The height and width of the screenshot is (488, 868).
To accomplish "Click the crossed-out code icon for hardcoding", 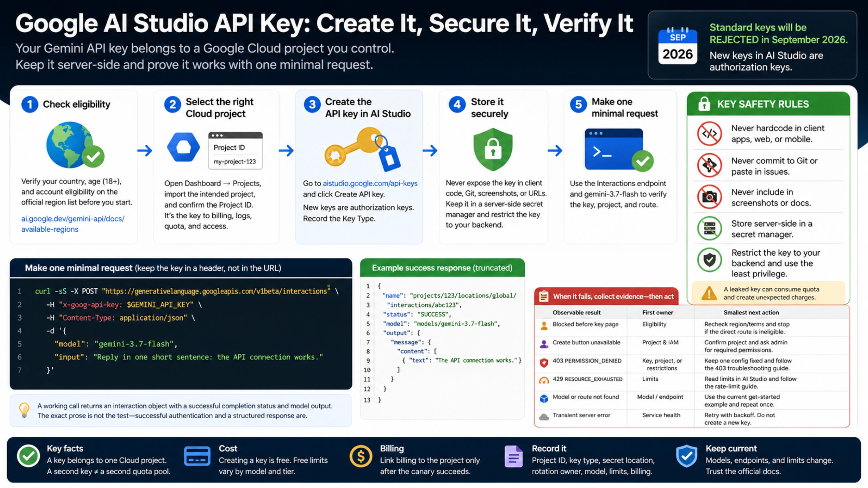I will point(709,133).
